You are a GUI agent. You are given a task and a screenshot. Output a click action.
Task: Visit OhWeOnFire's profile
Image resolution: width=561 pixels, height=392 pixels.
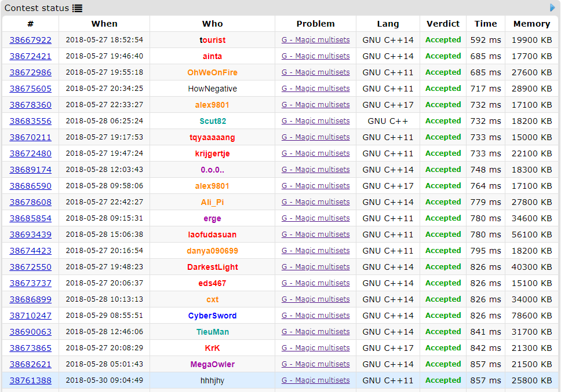tap(213, 72)
